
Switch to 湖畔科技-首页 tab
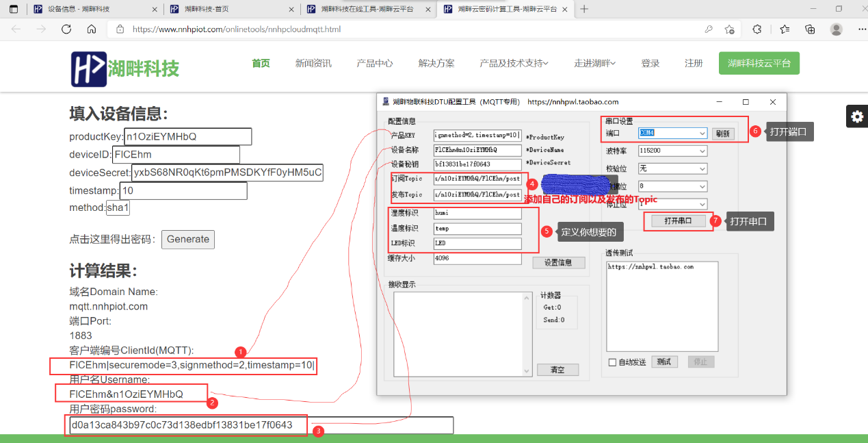[232, 9]
